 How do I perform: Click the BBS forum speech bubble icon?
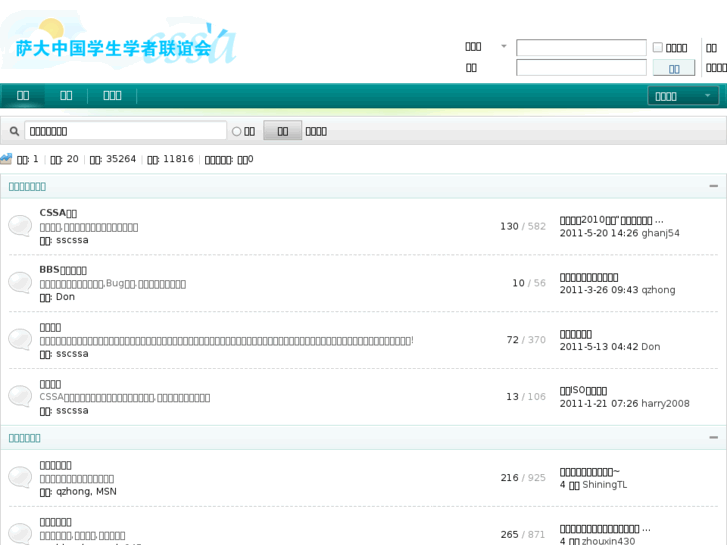point(20,282)
